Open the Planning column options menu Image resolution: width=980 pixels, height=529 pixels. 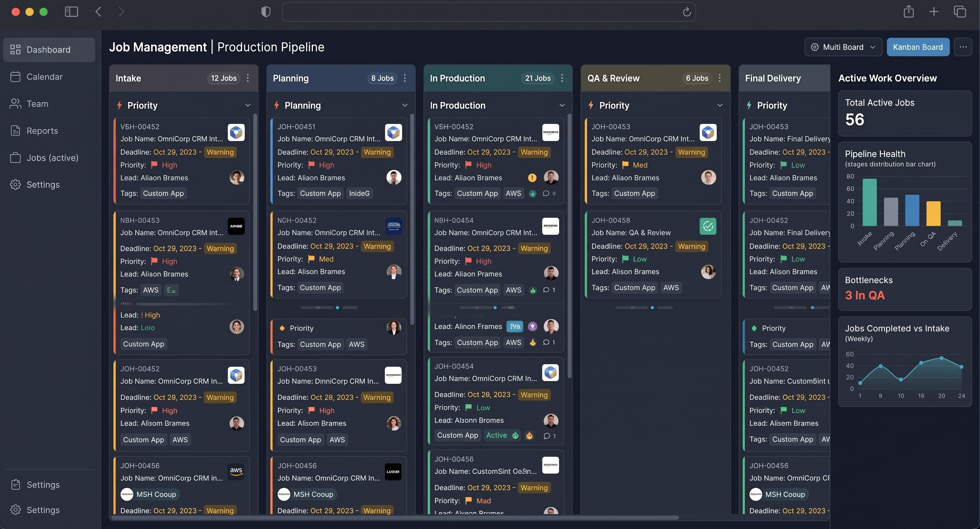coord(405,78)
